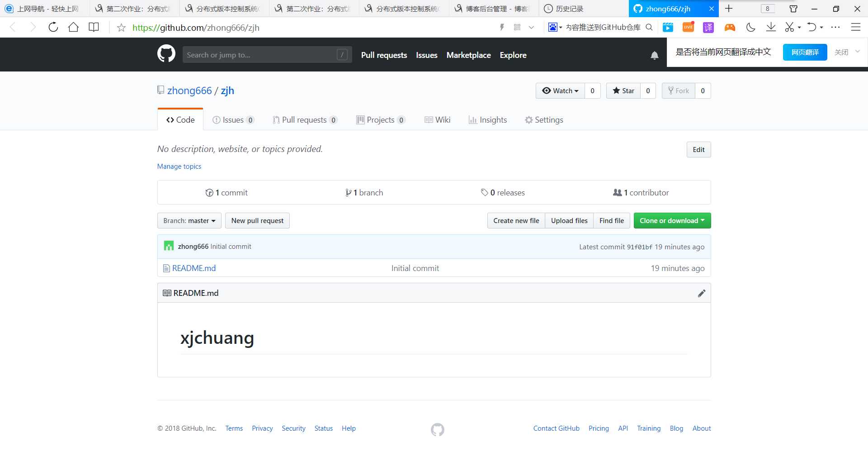Viewport: 868px width, 466px height.
Task: Go to browser home page icon
Action: tap(73, 27)
